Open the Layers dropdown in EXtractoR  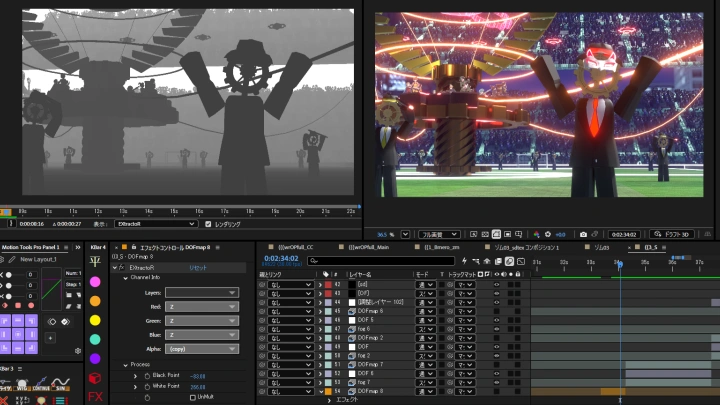[x=202, y=292]
